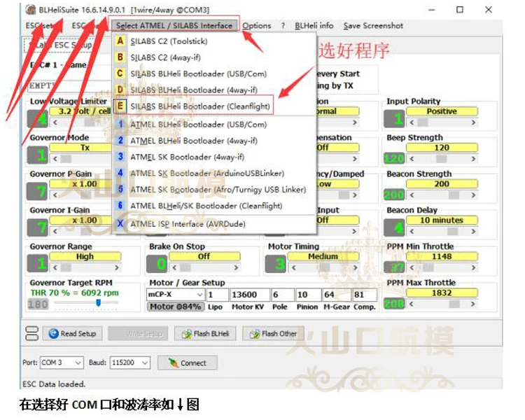
Task: Increase Governor Range with right arrow
Action: click(116, 267)
